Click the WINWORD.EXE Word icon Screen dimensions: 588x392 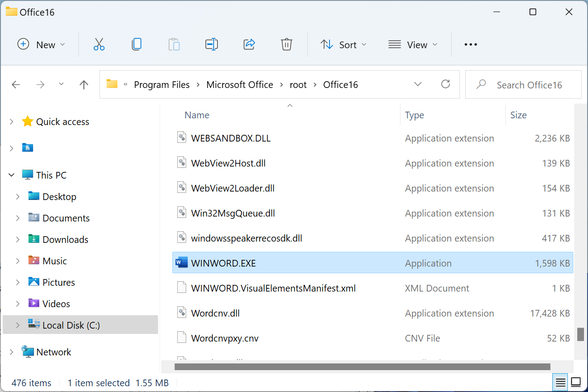tap(181, 263)
